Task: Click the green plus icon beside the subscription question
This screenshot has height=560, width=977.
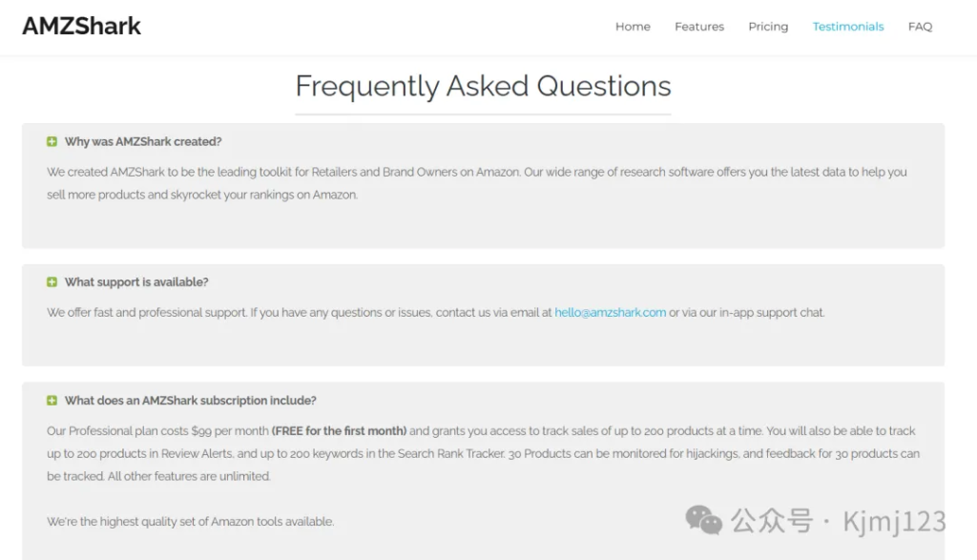Action: 52,401
